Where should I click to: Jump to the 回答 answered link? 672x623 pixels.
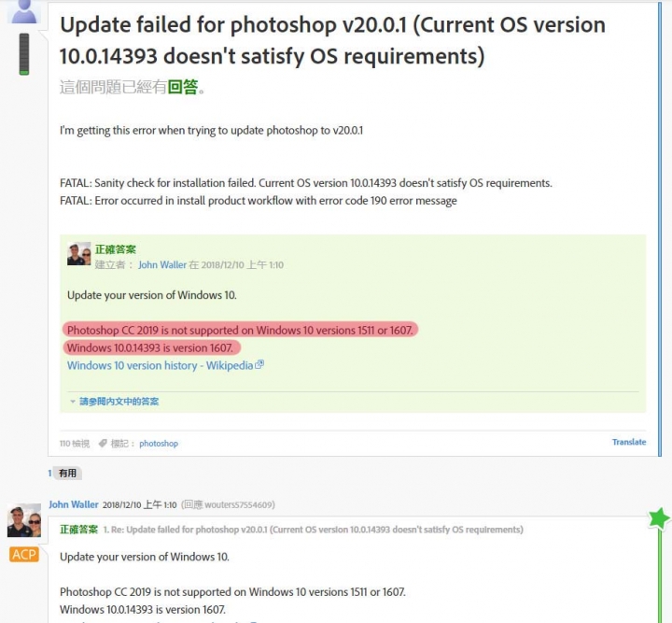(x=183, y=87)
